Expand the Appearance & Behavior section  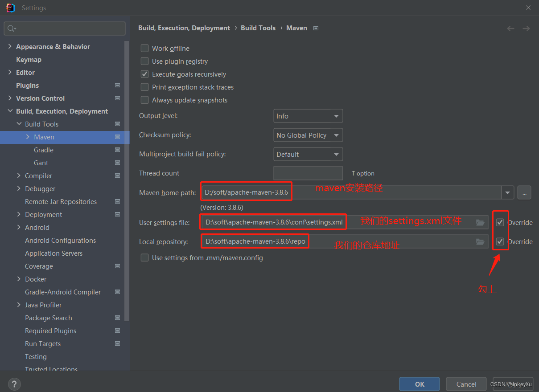coord(10,46)
